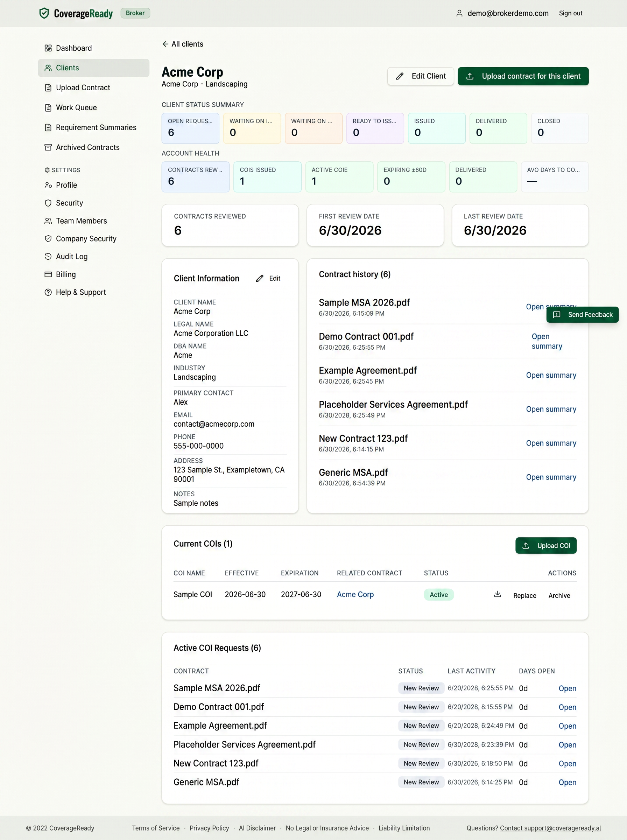The image size is (627, 840).
Task: Click the pencil icon in Edit Client button
Action: pyautogui.click(x=399, y=76)
